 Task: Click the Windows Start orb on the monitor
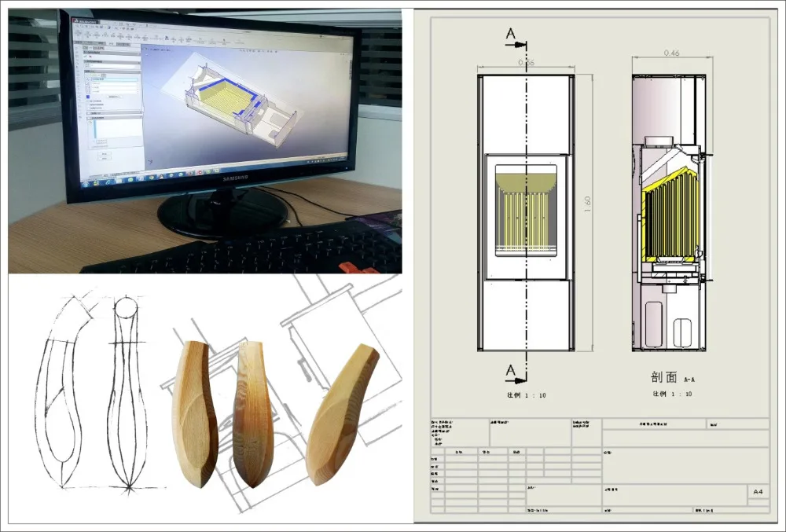(x=85, y=183)
